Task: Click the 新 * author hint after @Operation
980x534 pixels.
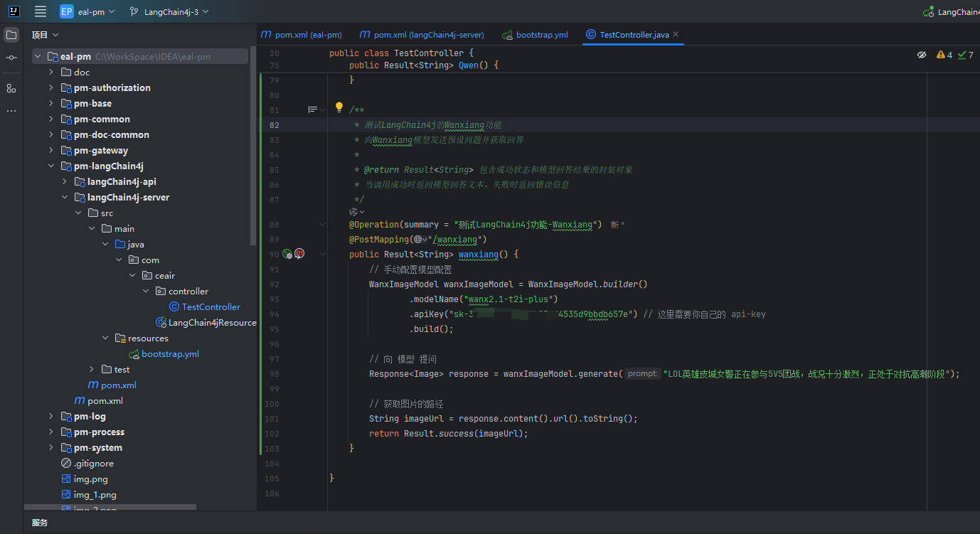Action: [x=617, y=225]
